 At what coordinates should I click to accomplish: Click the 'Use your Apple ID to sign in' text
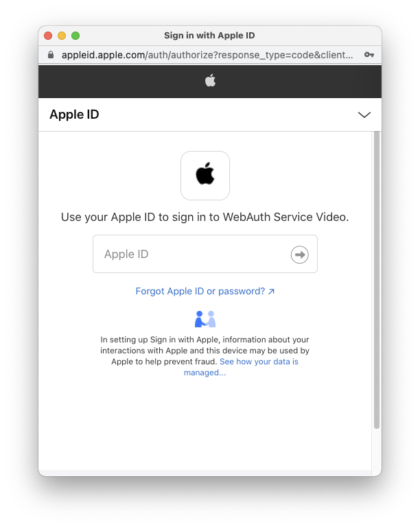click(205, 217)
